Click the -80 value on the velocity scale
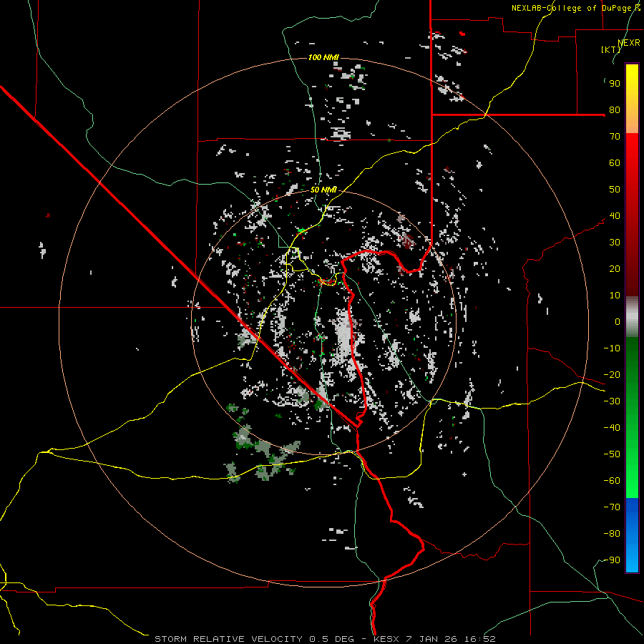644x644 pixels. click(612, 534)
